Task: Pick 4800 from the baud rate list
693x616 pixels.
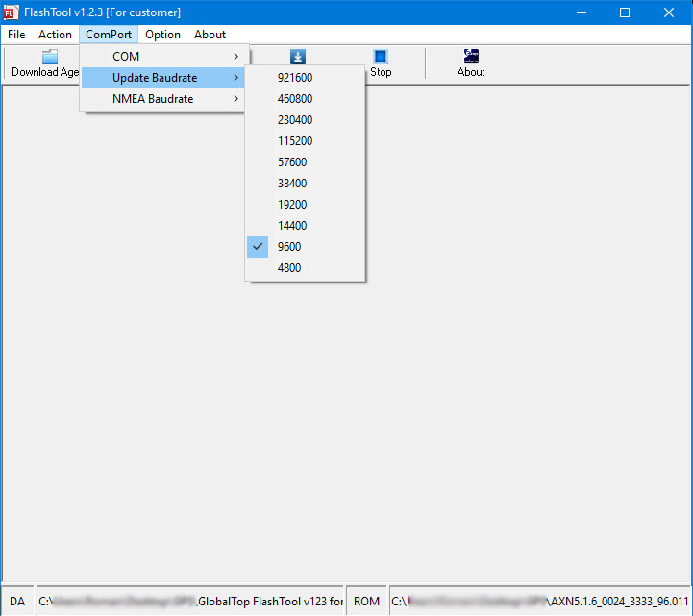Action: click(x=289, y=268)
